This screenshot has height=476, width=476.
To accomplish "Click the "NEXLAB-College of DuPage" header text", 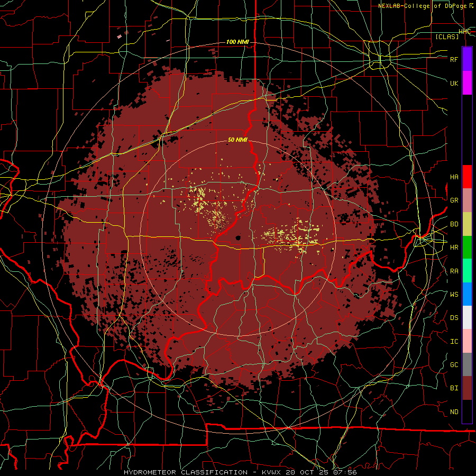I will 423,6.
